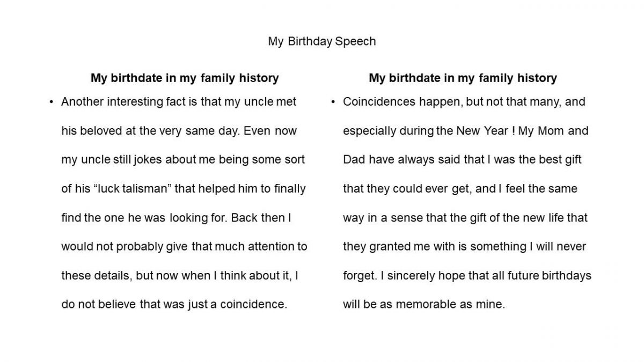Viewport: 644px width, 362px height.
Task: Click the line "will be as memorable as mine"
Action: tap(424, 305)
